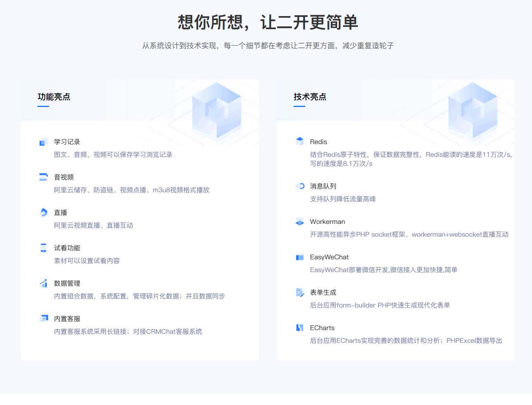Open the 功能亮点 section header
This screenshot has height=405, width=532.
coord(54,97)
